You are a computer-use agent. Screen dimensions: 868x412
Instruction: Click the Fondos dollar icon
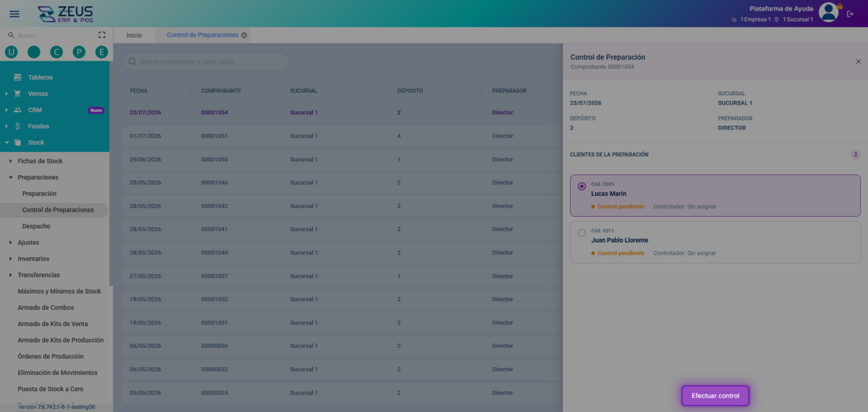(x=18, y=126)
